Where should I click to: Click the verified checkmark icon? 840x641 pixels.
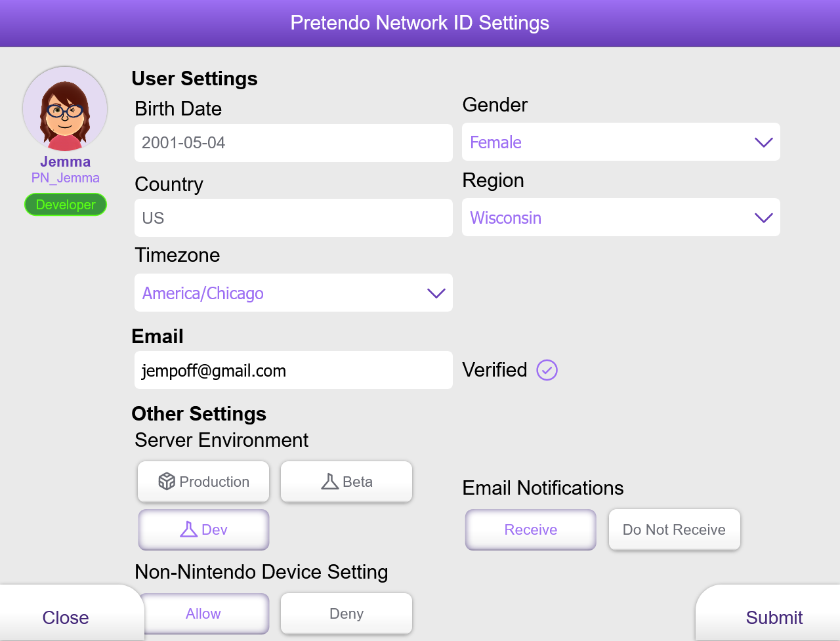[547, 370]
